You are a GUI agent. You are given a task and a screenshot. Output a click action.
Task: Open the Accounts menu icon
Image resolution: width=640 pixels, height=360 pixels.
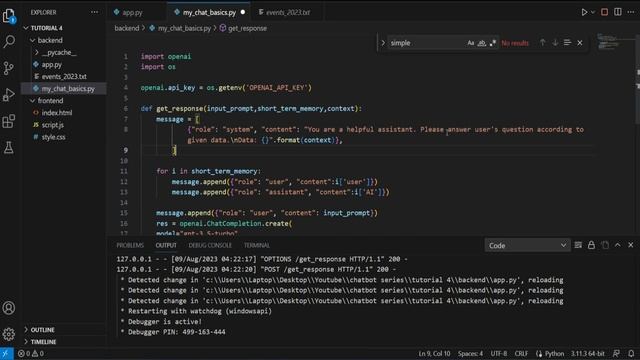coord(9,308)
